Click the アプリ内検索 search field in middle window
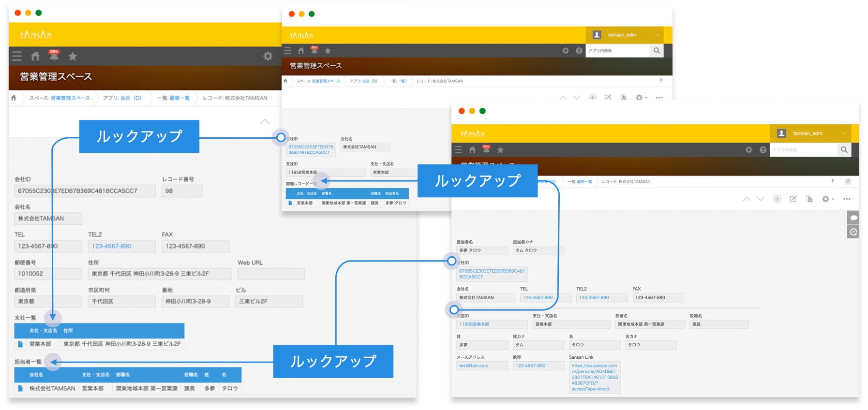This screenshot has width=868, height=410. coord(617,50)
